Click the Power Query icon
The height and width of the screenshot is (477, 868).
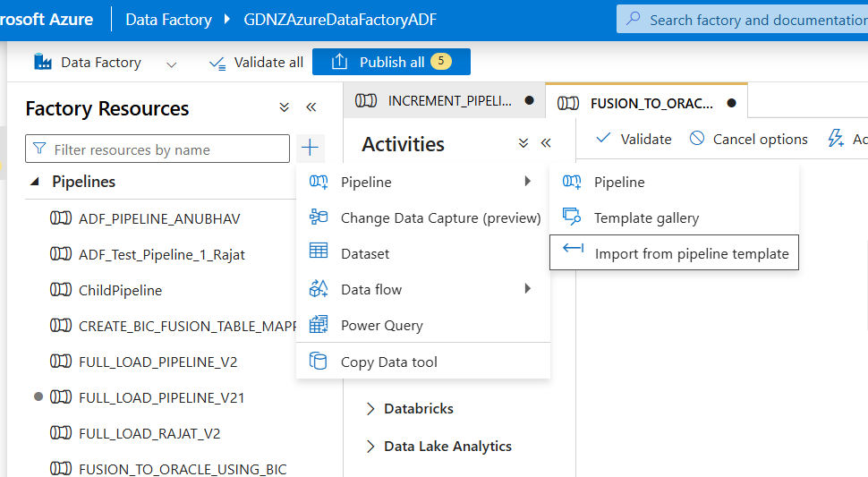pyautogui.click(x=319, y=324)
